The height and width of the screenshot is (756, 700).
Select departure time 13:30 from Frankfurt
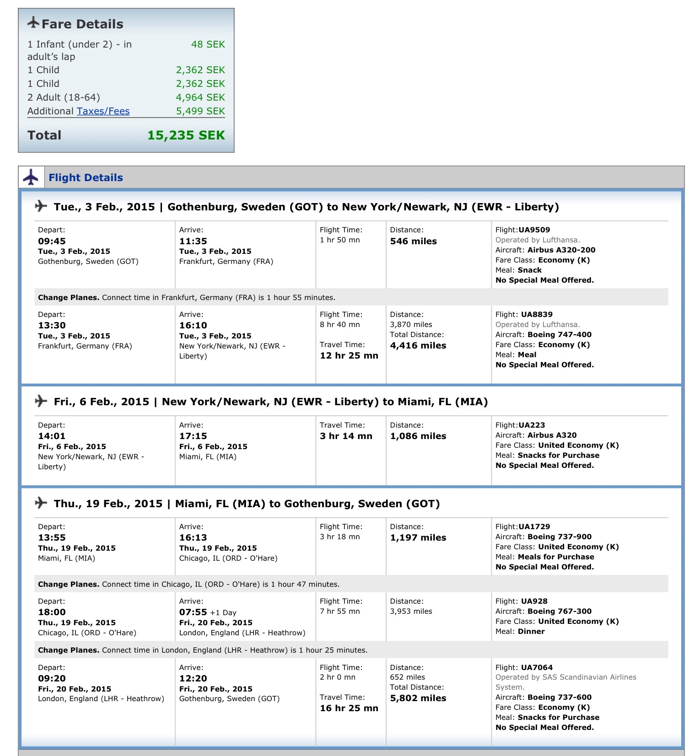(52, 326)
